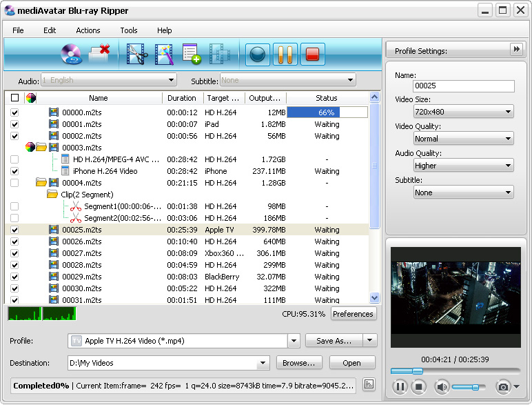Start ripping with the blue Convert button
The height and width of the screenshot is (405, 532).
pos(257,55)
